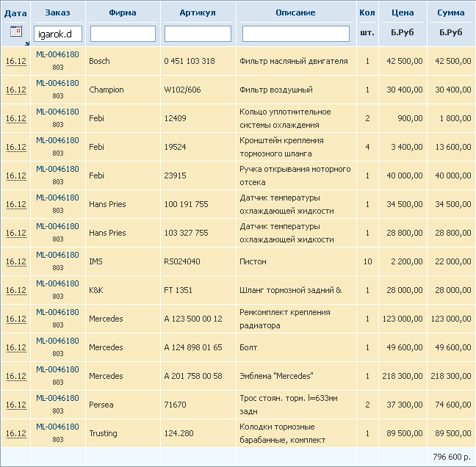Viewport: 476px width, 467px height.
Task: Open order ML-0046180 in the IMS row
Action: 58,255
